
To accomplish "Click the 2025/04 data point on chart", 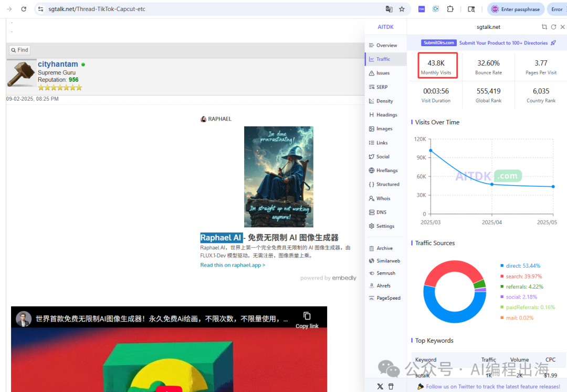I will tap(492, 184).
